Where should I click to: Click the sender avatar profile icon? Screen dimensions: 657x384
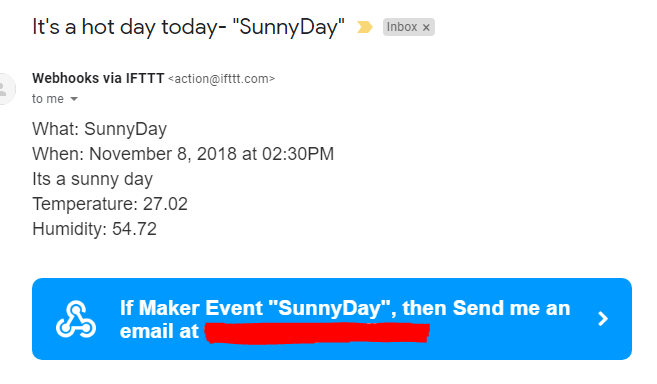click(5, 89)
